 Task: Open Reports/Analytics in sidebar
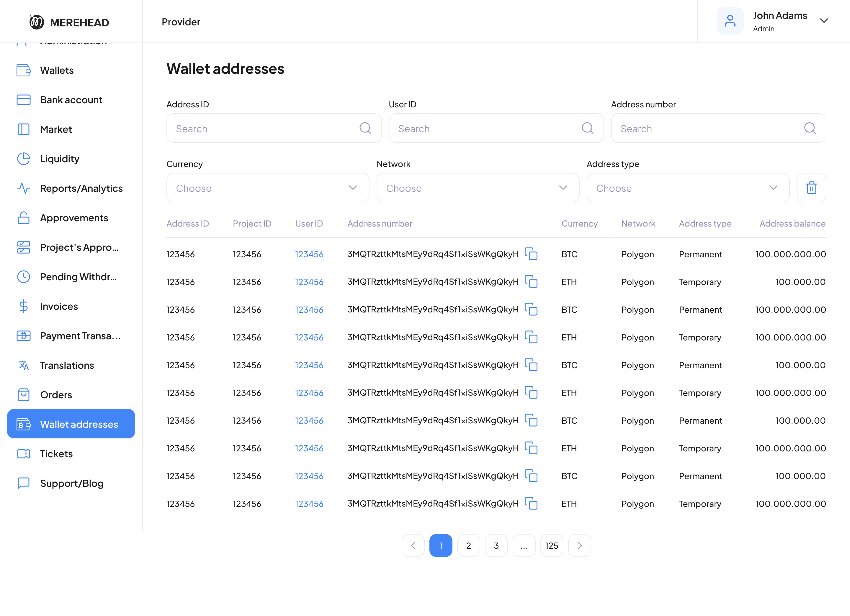tap(81, 189)
